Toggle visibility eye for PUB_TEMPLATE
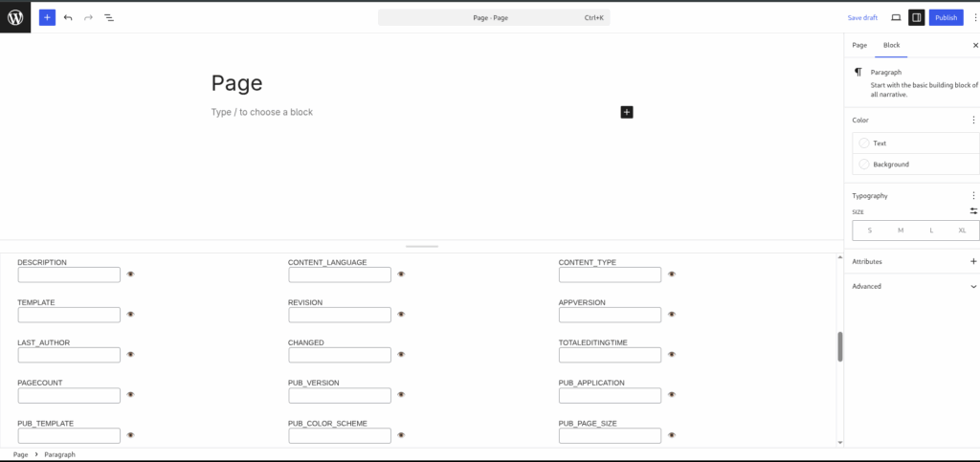 [x=130, y=435]
